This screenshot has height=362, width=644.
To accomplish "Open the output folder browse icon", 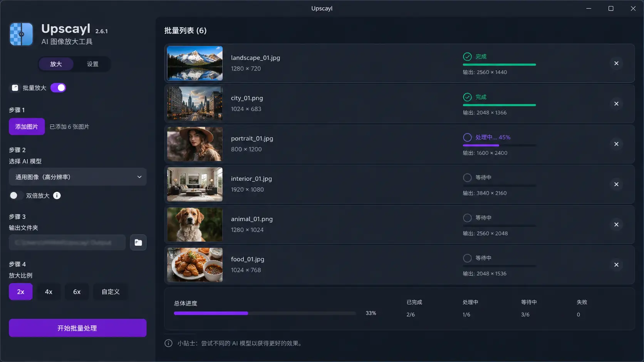I will tap(138, 242).
